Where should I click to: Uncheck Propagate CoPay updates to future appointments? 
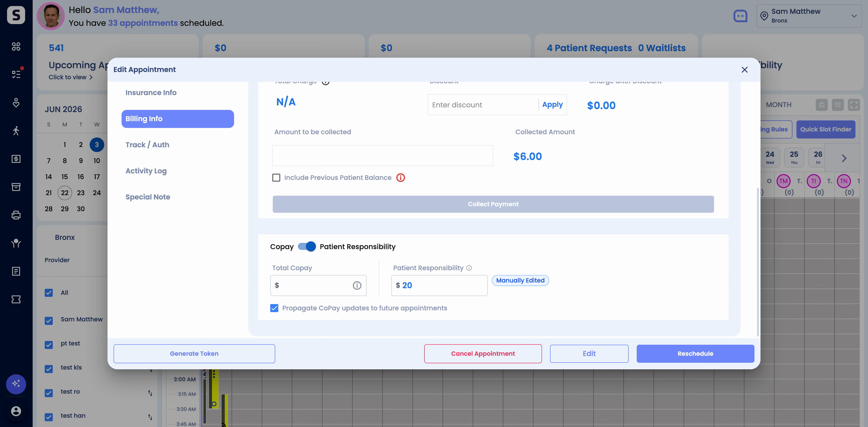(x=274, y=308)
